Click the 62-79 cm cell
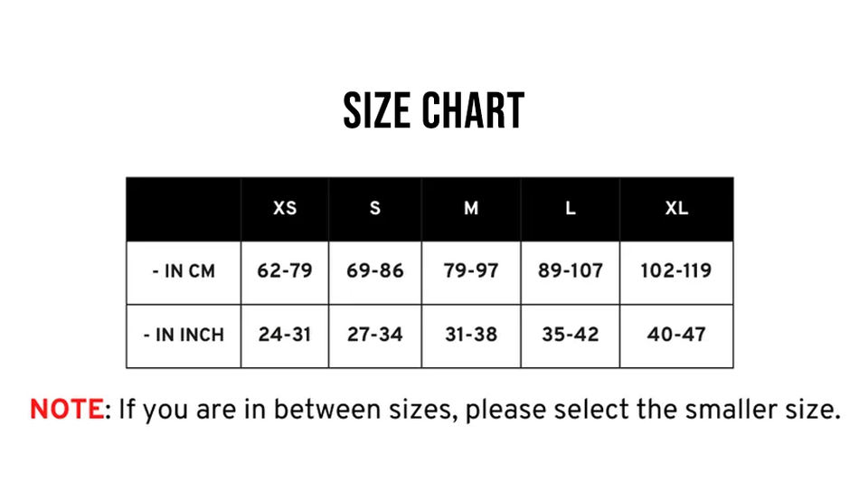 pos(285,271)
